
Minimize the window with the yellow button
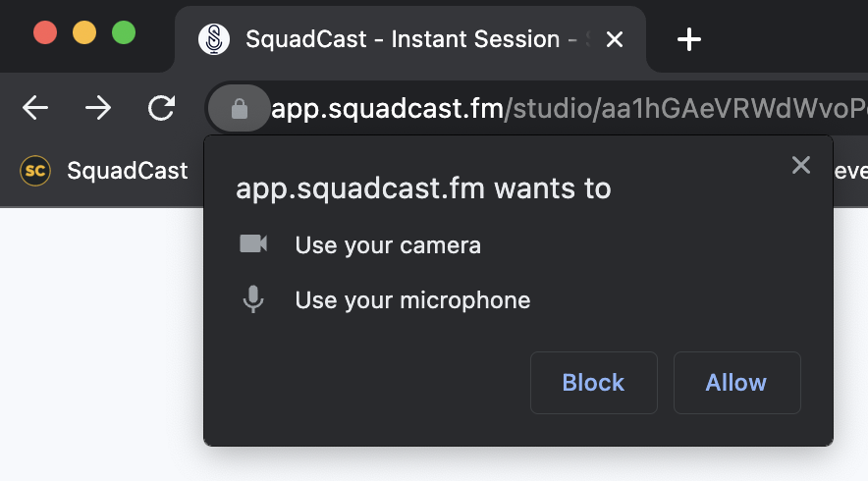(x=84, y=32)
